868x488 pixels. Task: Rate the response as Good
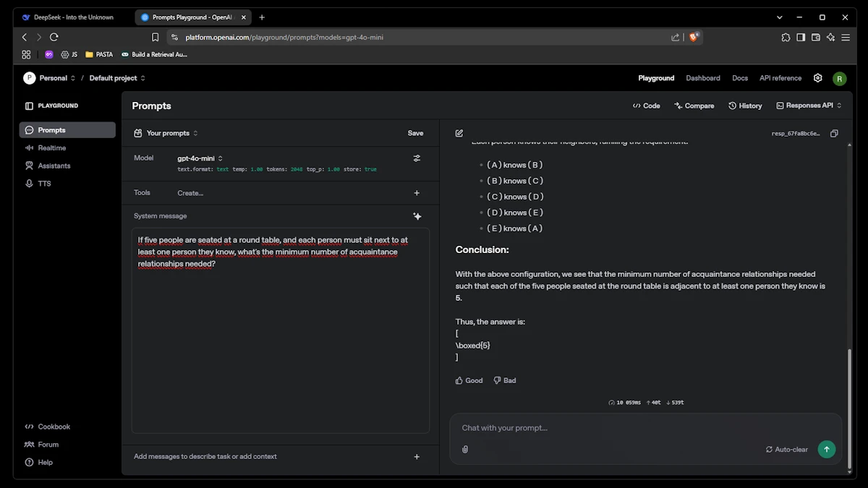(x=469, y=380)
